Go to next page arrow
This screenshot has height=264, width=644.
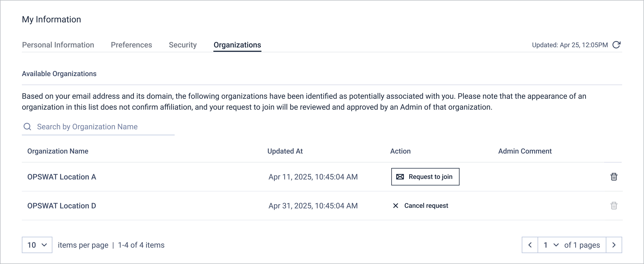tap(614, 245)
